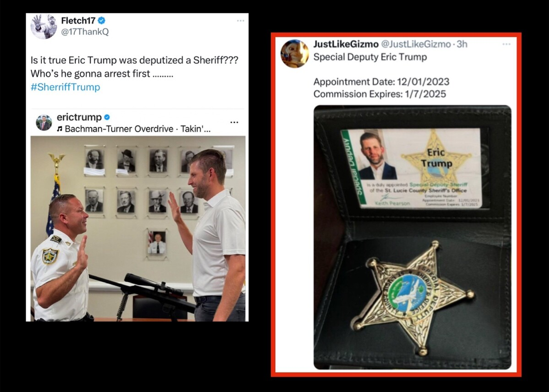Click the JustLikeGizmo display name
The height and width of the screenshot is (392, 549).
pyautogui.click(x=346, y=44)
